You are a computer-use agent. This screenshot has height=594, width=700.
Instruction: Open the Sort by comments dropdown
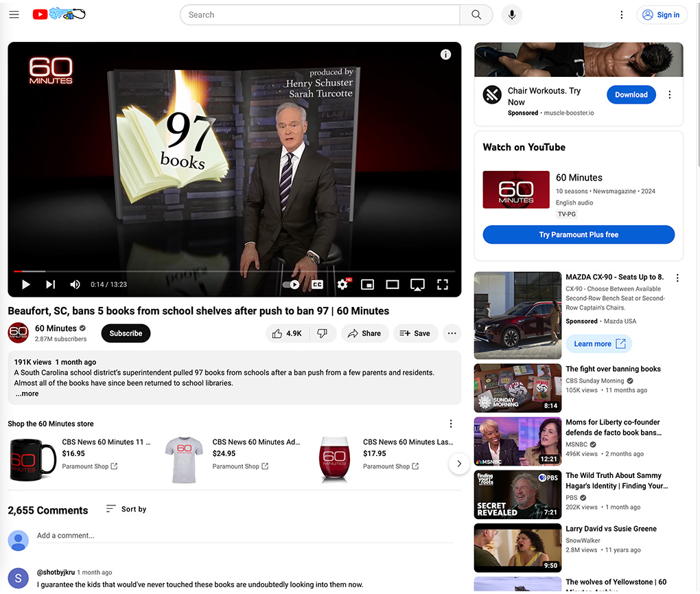coord(126,509)
